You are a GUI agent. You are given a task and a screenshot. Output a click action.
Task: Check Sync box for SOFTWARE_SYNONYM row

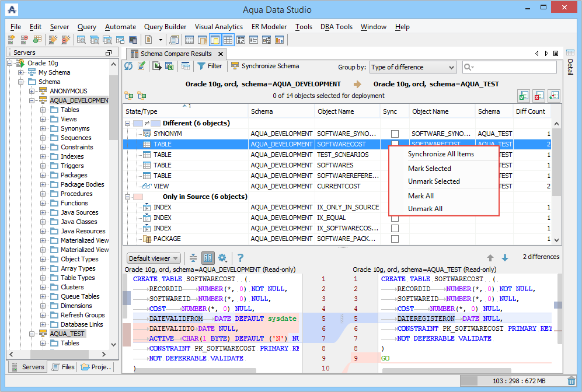(395, 134)
